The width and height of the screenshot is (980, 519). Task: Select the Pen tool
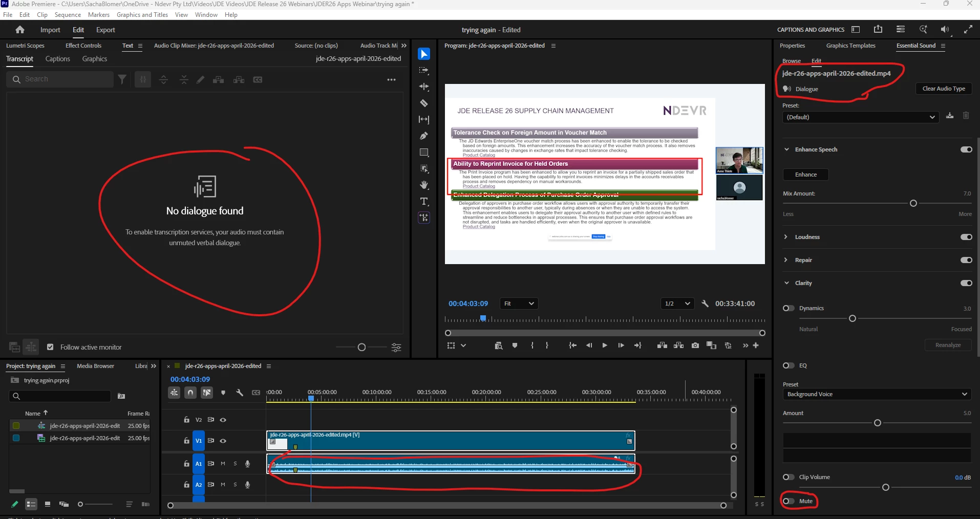pos(424,136)
